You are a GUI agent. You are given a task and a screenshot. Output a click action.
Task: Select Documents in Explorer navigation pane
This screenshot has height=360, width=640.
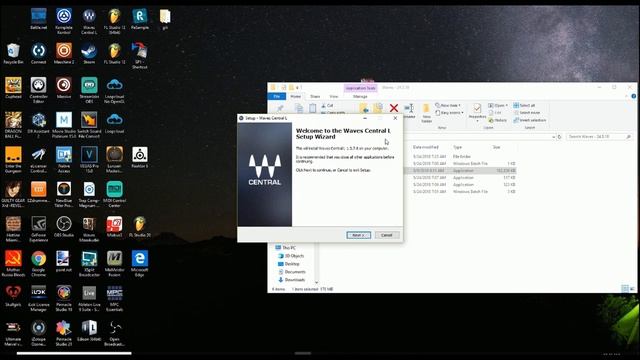point(292,272)
